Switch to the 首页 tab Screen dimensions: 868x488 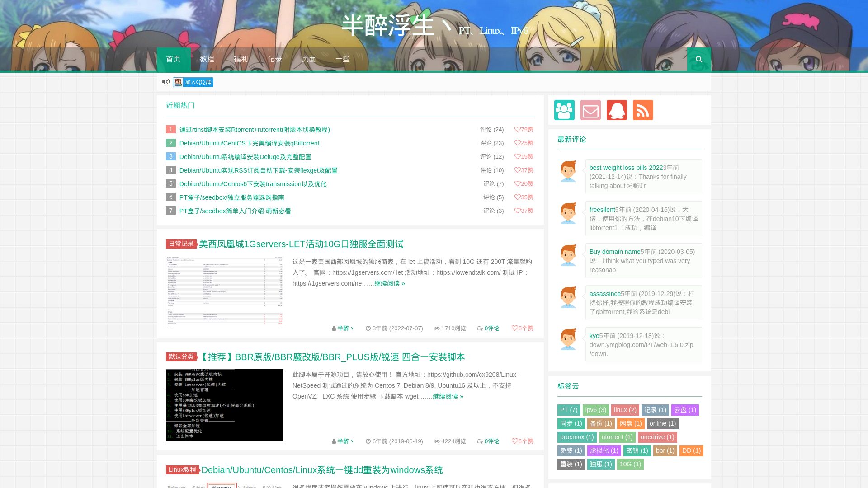coord(173,59)
